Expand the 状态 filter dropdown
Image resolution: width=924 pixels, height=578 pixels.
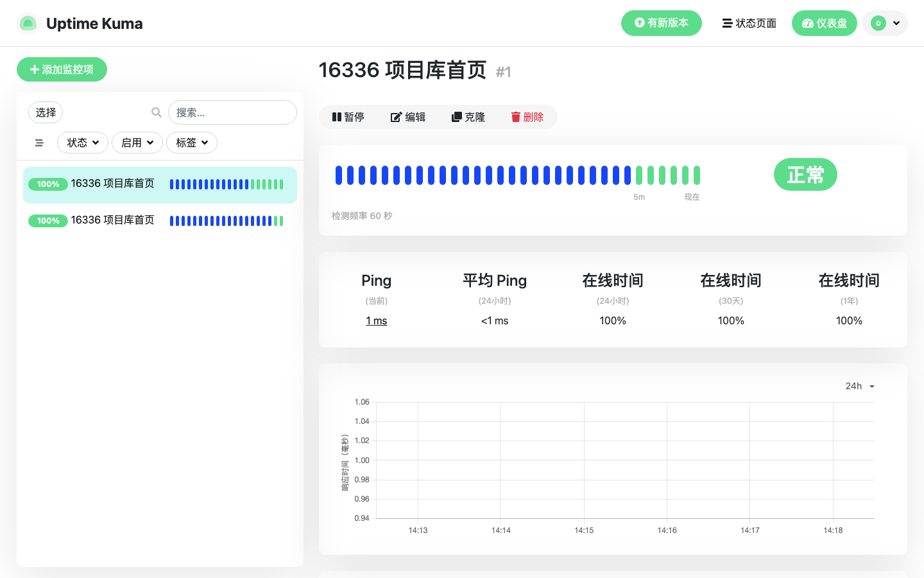click(83, 143)
